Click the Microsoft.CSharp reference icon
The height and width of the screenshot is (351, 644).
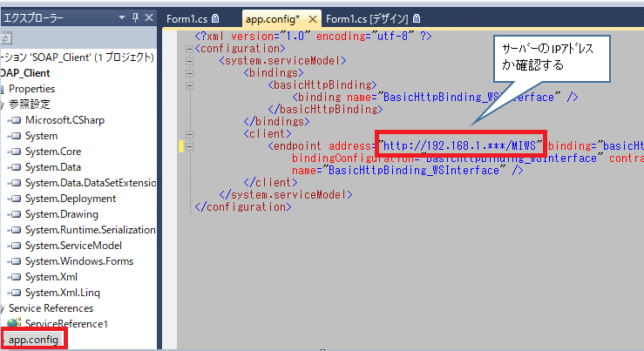point(17,120)
